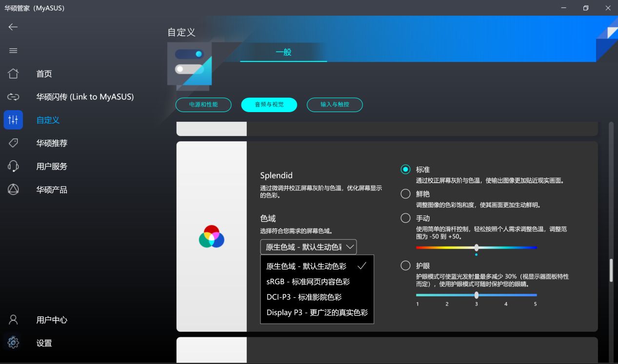This screenshot has height=364, width=618.
Task: Open 首页 in the sidebar
Action: [x=44, y=74]
